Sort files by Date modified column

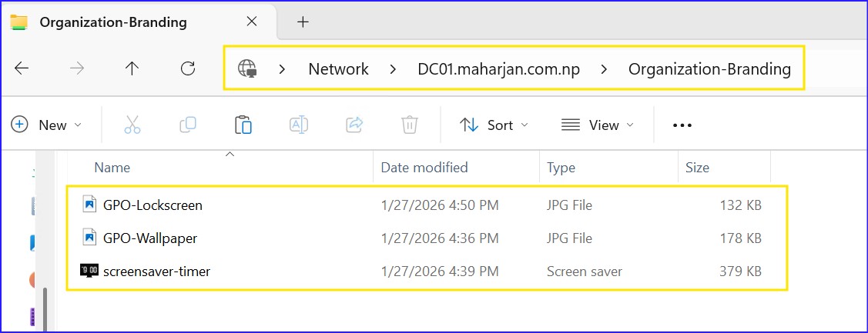click(x=424, y=168)
